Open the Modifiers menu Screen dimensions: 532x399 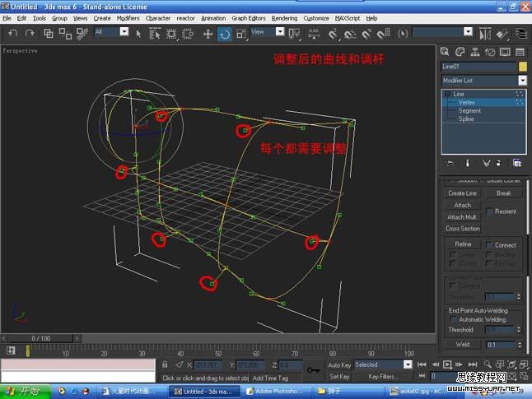128,18
